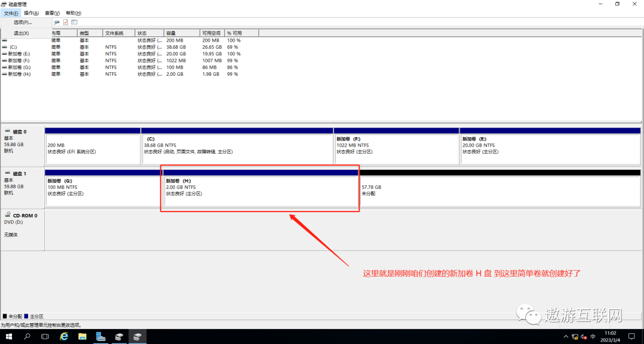Image resolution: width=644 pixels, height=344 pixels.
Task: Open the 文件(F) menu
Action: 11,13
